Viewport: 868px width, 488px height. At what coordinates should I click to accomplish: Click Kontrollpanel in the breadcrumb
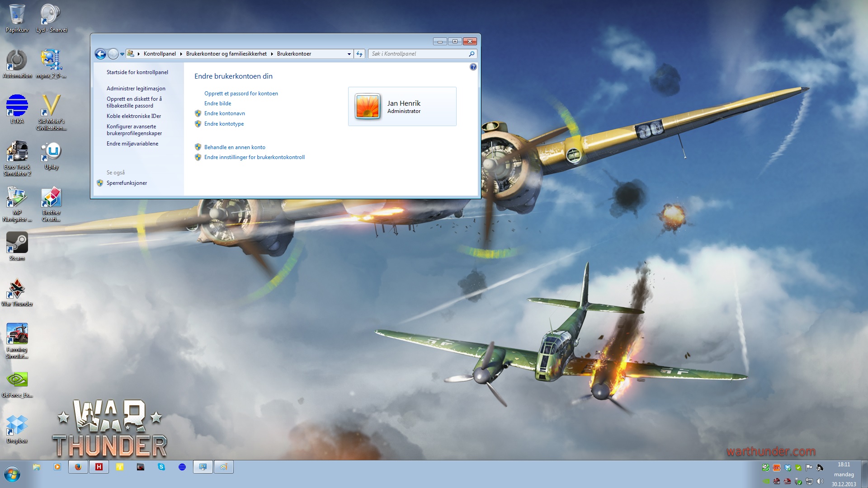tap(160, 54)
